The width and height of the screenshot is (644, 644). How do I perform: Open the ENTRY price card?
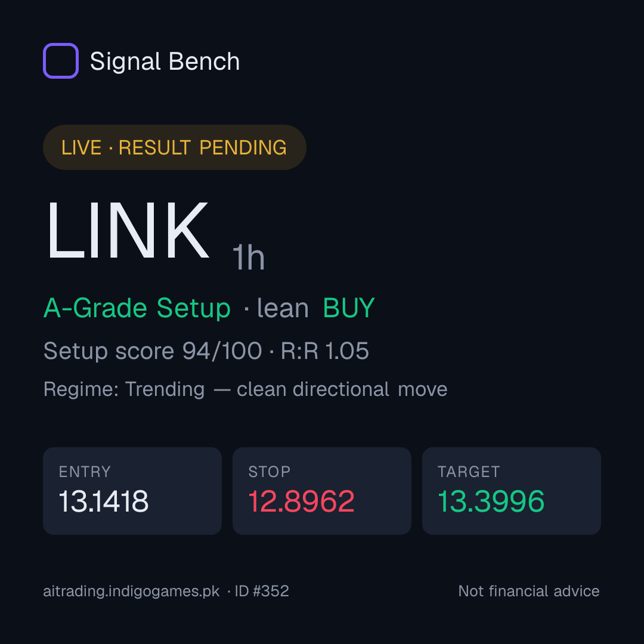132,491
